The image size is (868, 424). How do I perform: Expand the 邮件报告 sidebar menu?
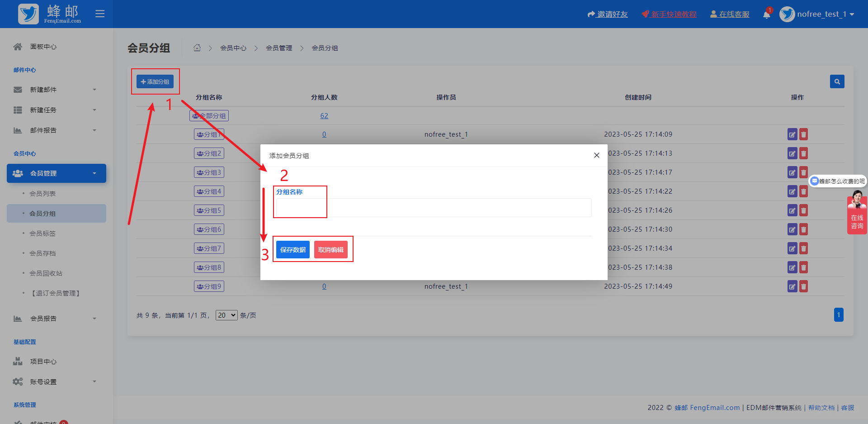(x=55, y=130)
